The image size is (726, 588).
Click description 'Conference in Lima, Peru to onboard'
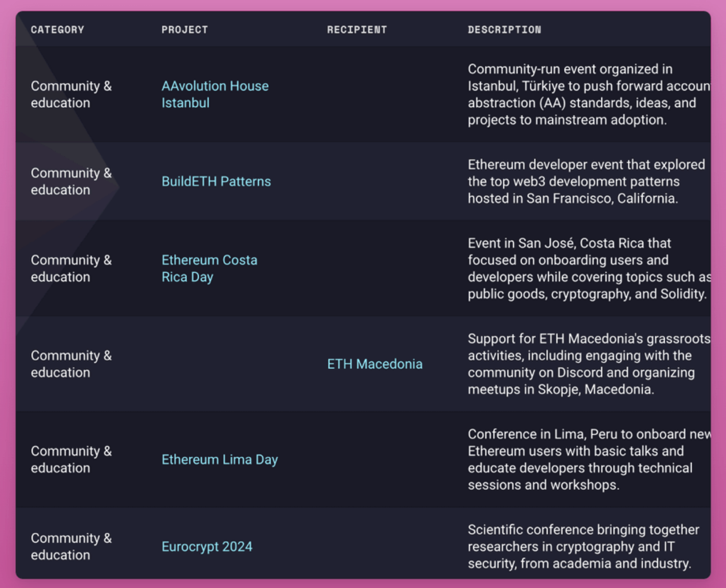589,459
